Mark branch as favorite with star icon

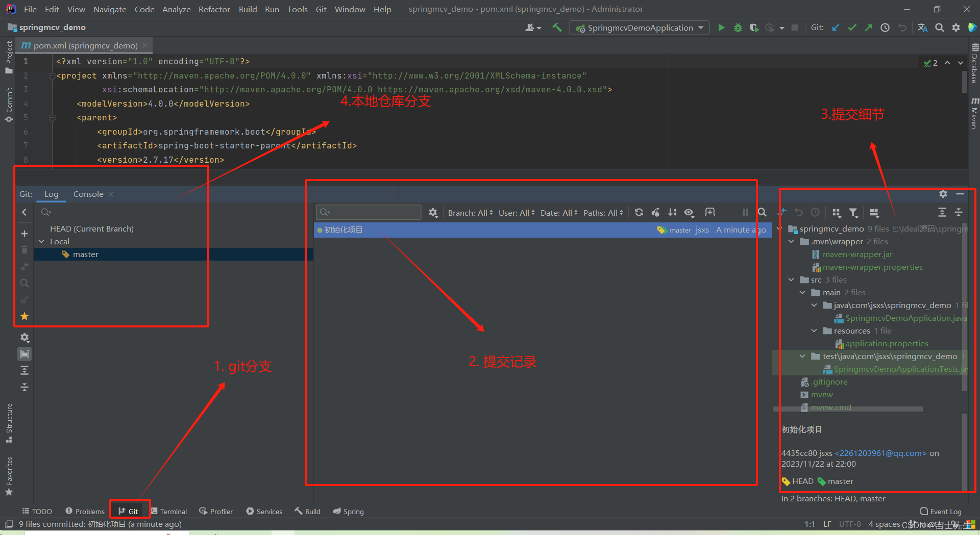click(x=24, y=316)
